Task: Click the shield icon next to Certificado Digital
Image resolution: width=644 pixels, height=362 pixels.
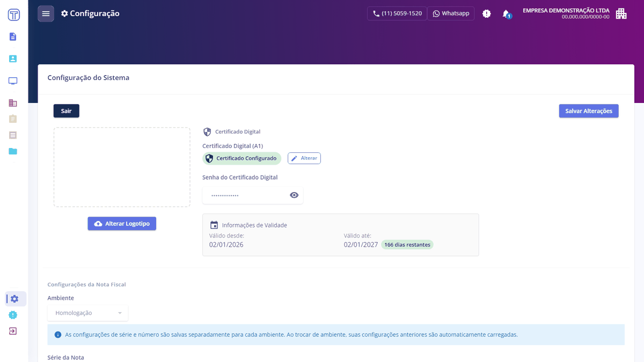Action: tap(207, 131)
